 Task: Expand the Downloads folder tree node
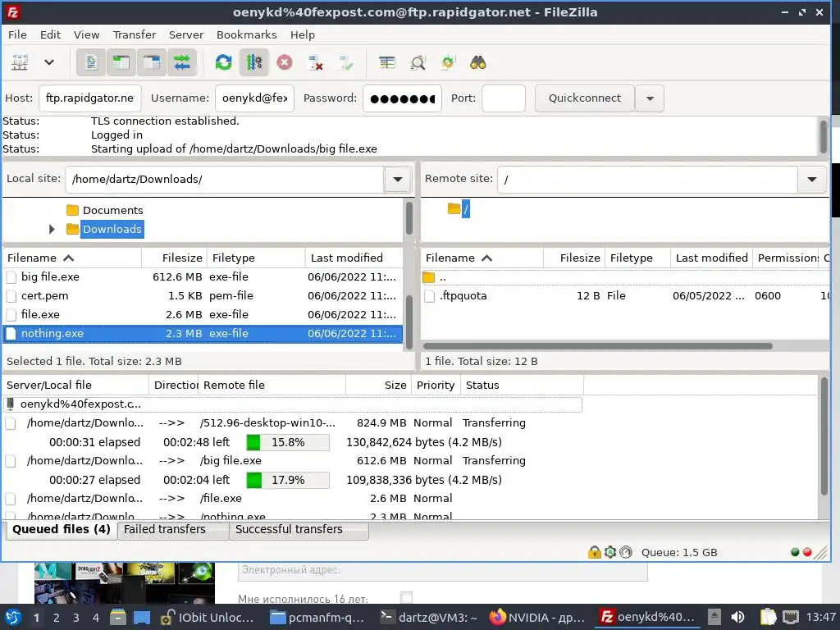coord(52,230)
